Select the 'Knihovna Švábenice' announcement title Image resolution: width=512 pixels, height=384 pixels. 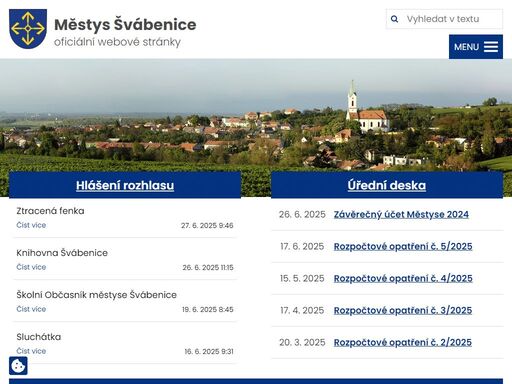[62, 253]
